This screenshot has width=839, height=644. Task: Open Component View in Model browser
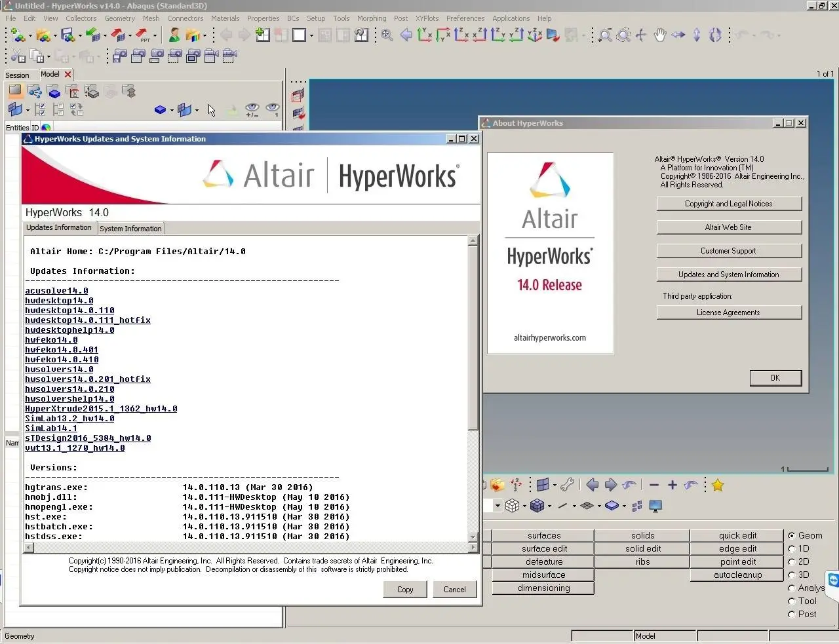coord(54,92)
